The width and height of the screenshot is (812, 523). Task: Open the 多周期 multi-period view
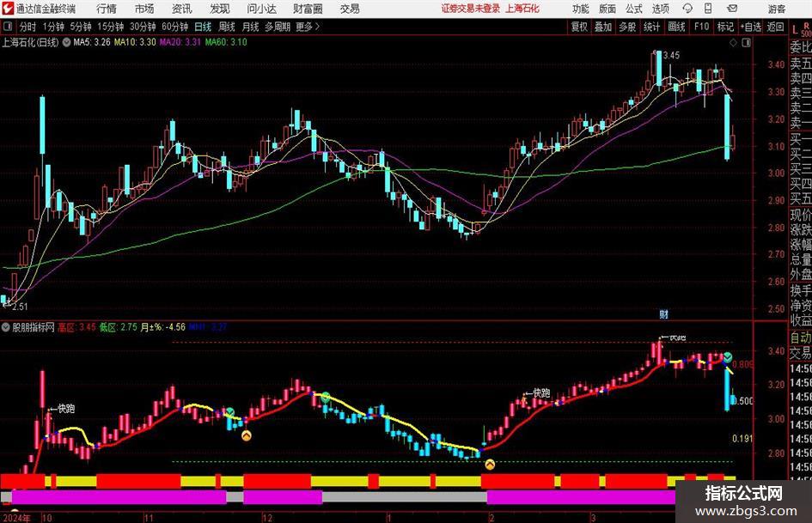[278, 27]
